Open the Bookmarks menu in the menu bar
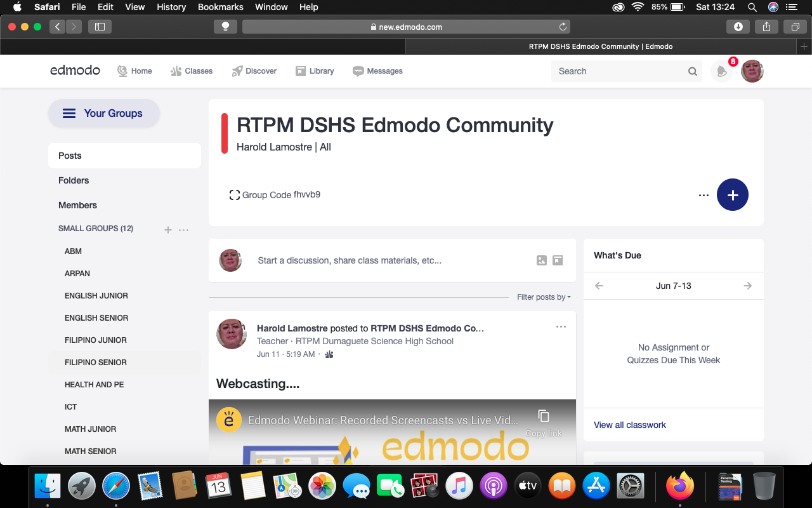 coord(220,7)
